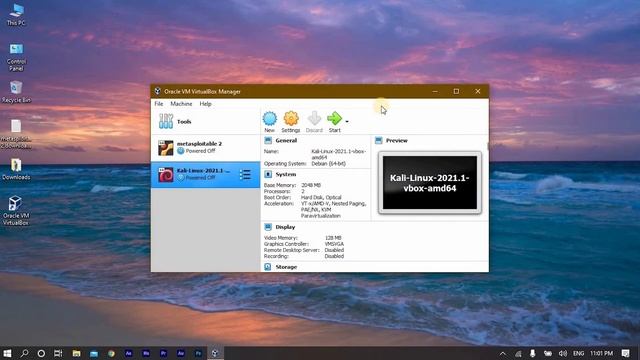Select Tools in the VirtualBox sidebar
The height and width of the screenshot is (360, 640).
coord(205,121)
